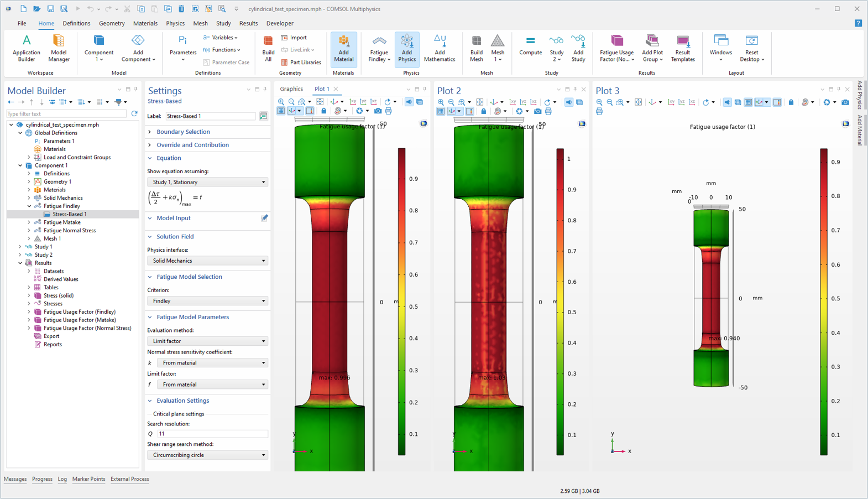
Task: Click the Add Material button
Action: coord(343,48)
